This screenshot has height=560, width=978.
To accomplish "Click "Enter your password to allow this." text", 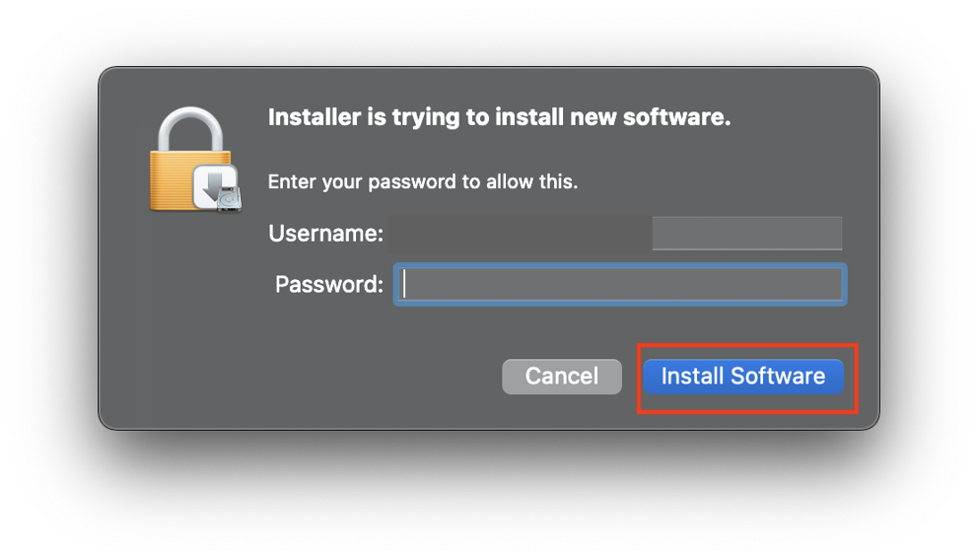I will pyautogui.click(x=423, y=181).
